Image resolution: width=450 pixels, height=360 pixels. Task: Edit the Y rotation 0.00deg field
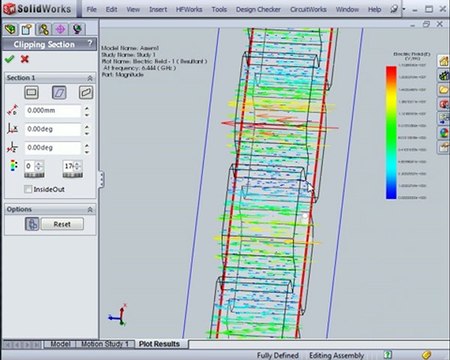(x=53, y=147)
